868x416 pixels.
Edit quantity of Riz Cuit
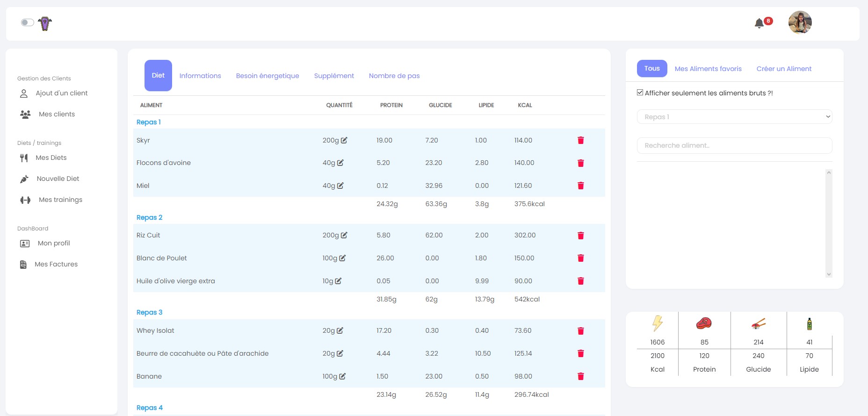(x=344, y=235)
